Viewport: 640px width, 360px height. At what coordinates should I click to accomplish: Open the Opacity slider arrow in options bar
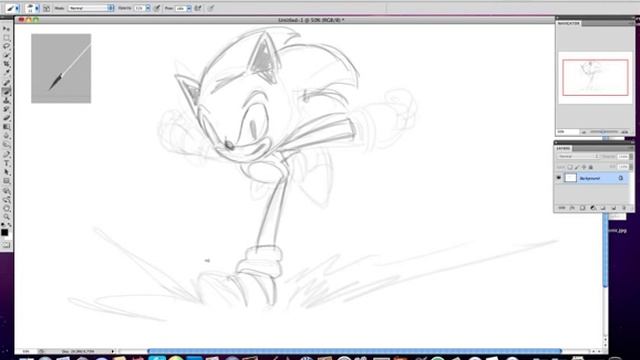148,8
